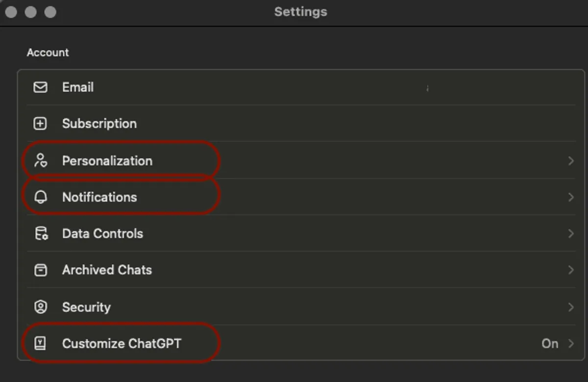Open the Data Controls label
Screen dimensions: 588x382
coord(102,233)
